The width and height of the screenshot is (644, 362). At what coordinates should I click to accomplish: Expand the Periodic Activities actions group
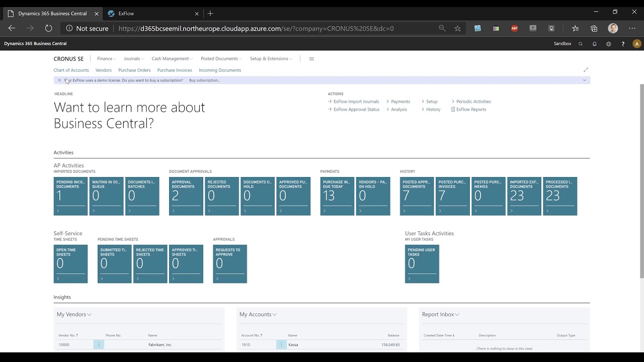[471, 102]
